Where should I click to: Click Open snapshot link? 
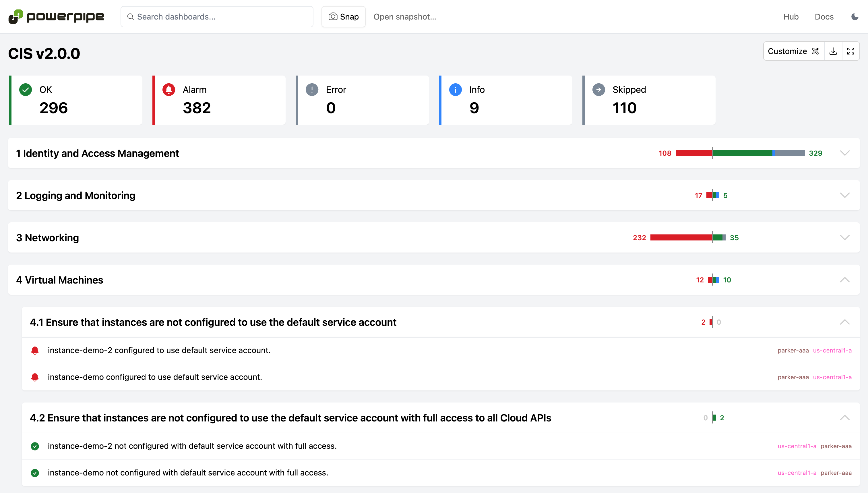[x=404, y=17]
